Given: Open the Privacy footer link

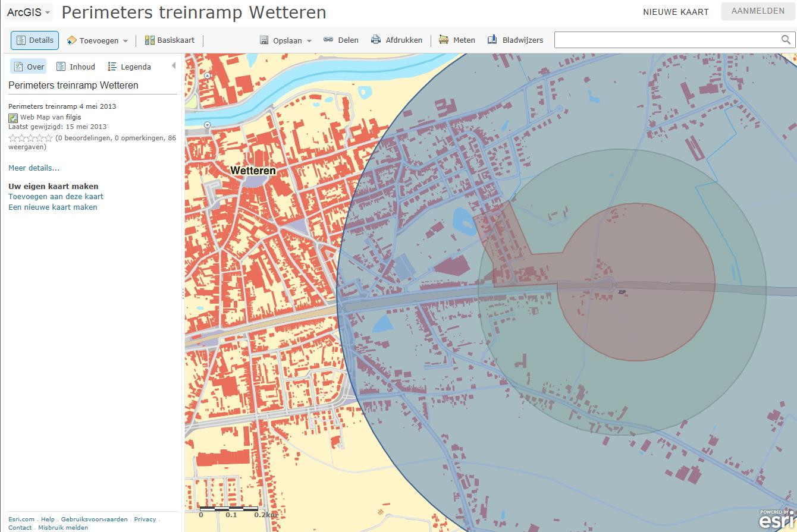Looking at the screenshot, I should coord(145,520).
